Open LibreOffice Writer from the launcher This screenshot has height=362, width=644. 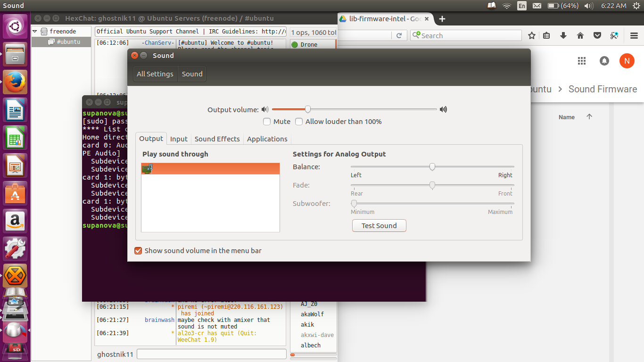[16, 110]
